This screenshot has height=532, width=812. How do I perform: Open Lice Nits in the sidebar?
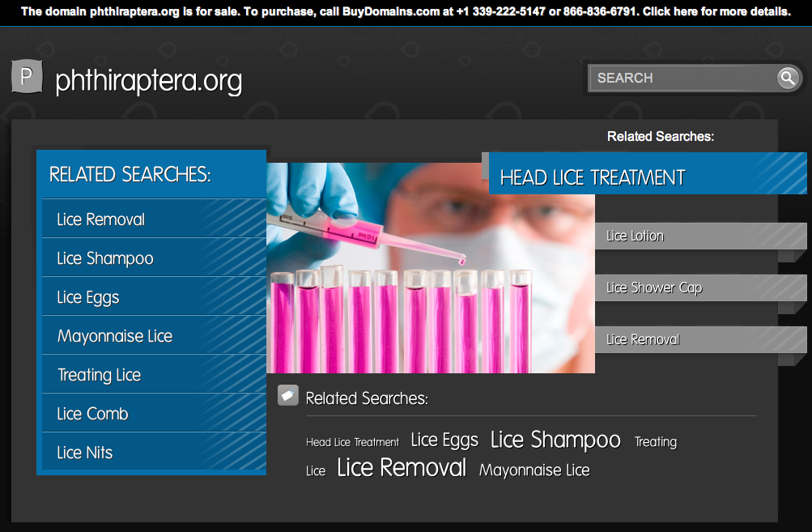click(154, 452)
